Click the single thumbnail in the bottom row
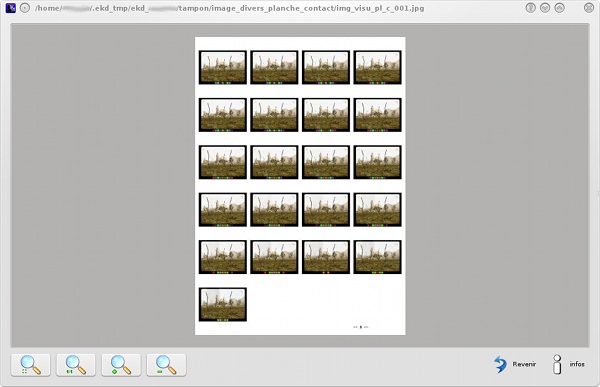This screenshot has height=387, width=600. tap(223, 305)
